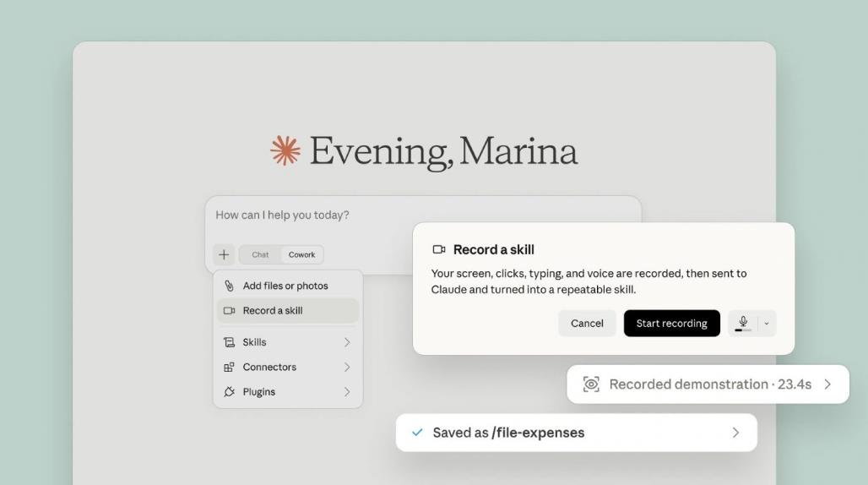868x485 pixels.
Task: Start recording the skill
Action: [x=671, y=324]
